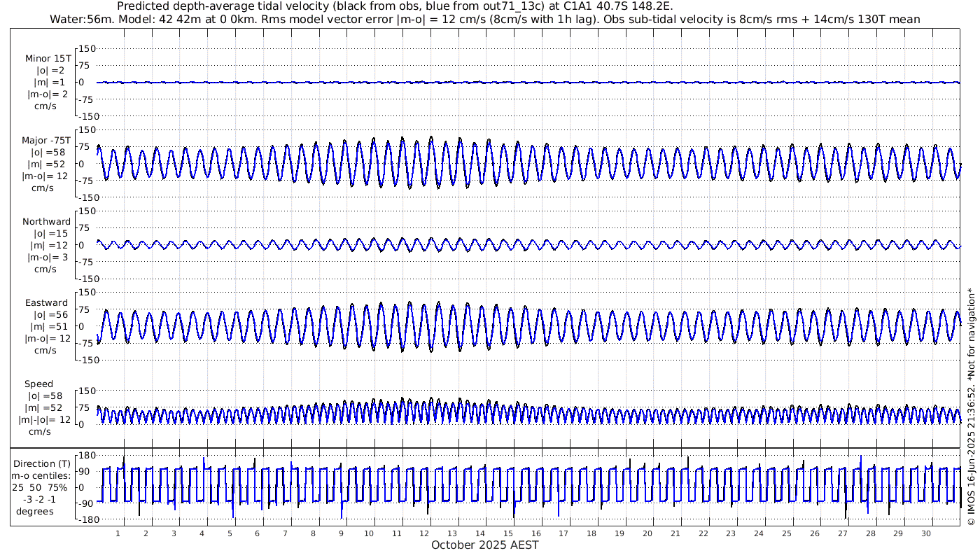Image resolution: width=980 pixels, height=560 pixels.
Task: Select the 'Minor 15T' panel label
Action: click(x=48, y=59)
